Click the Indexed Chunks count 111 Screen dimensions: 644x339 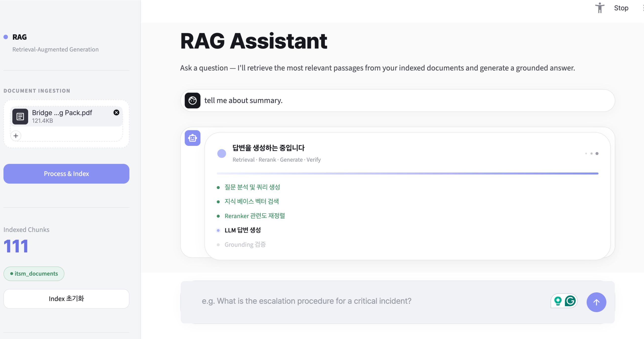[x=16, y=246]
